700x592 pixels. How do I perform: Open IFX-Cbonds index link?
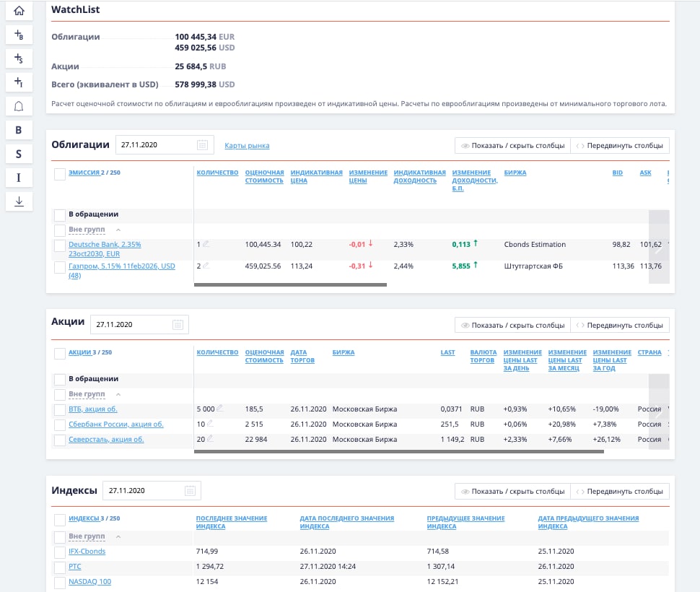(87, 552)
